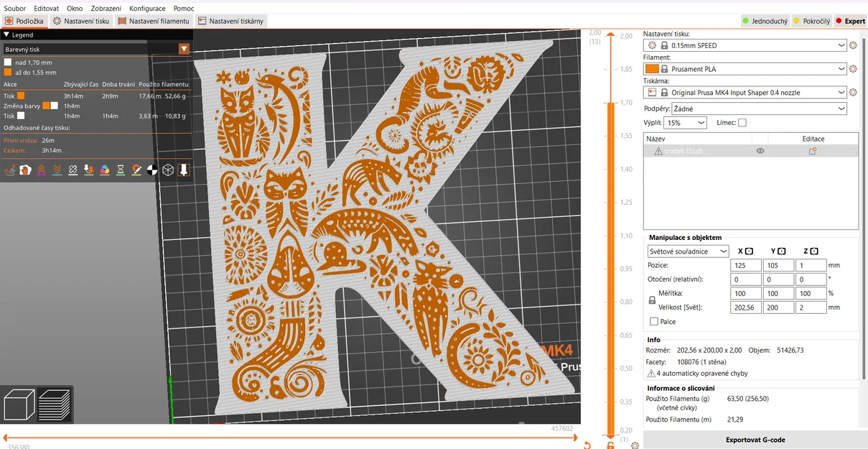Hide the crazyK object using its eye toggle

click(x=760, y=151)
